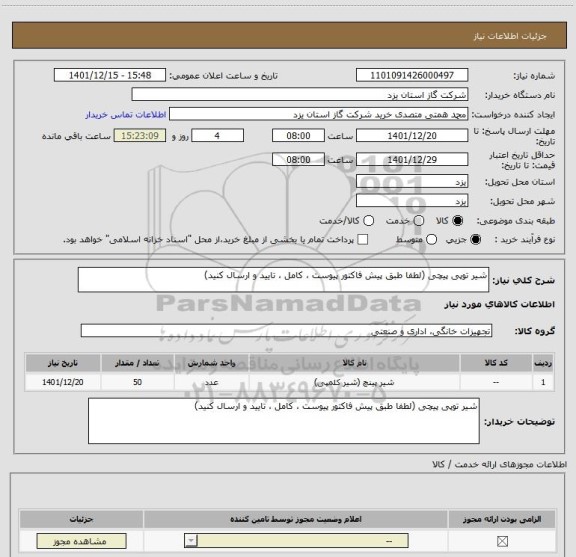Click the request number field 1101091426000497
The height and width of the screenshot is (557, 576).
412,75
